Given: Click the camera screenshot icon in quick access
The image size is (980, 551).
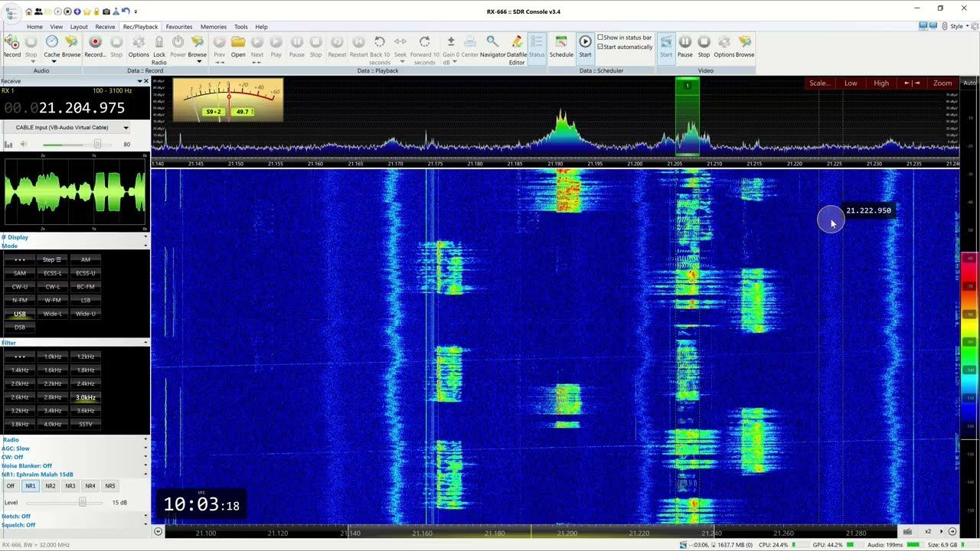Looking at the screenshot, I should (106, 11).
